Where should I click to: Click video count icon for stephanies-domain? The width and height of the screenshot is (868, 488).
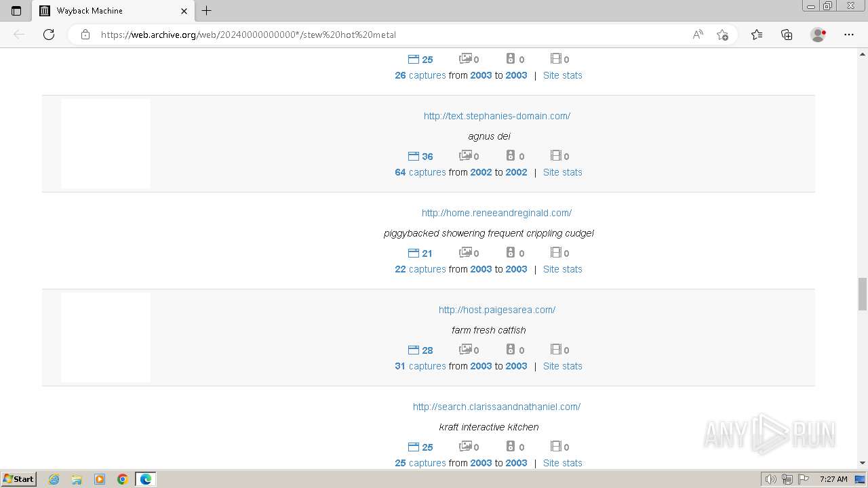point(555,156)
